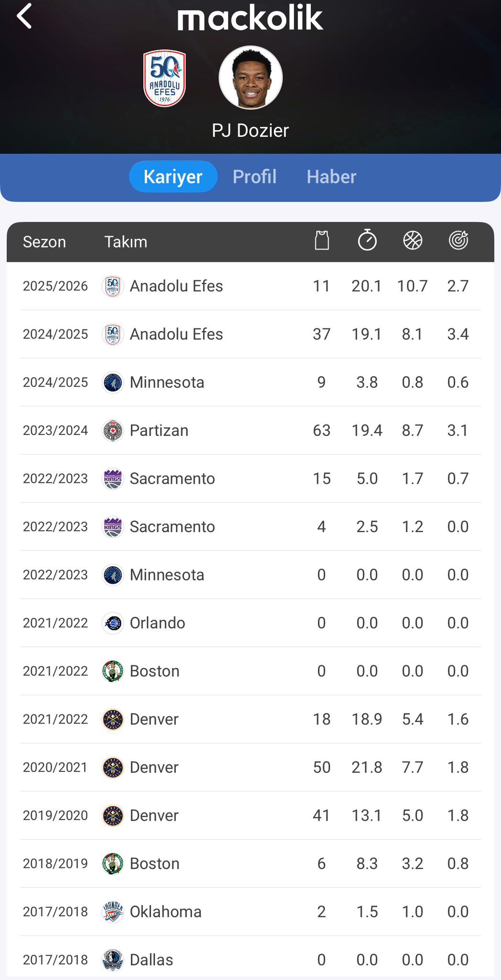Tap the back arrow icon
The width and height of the screenshot is (501, 980).
click(x=25, y=16)
